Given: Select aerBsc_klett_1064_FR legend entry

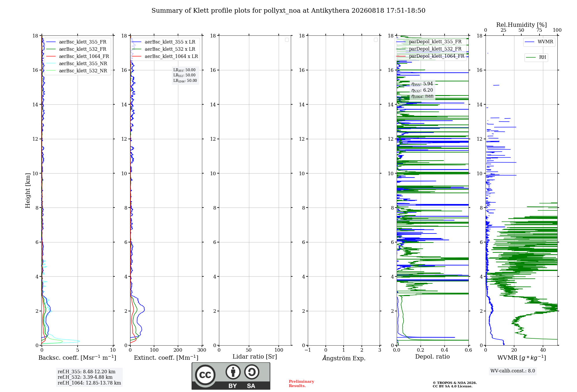Looking at the screenshot, I should point(78,56).
